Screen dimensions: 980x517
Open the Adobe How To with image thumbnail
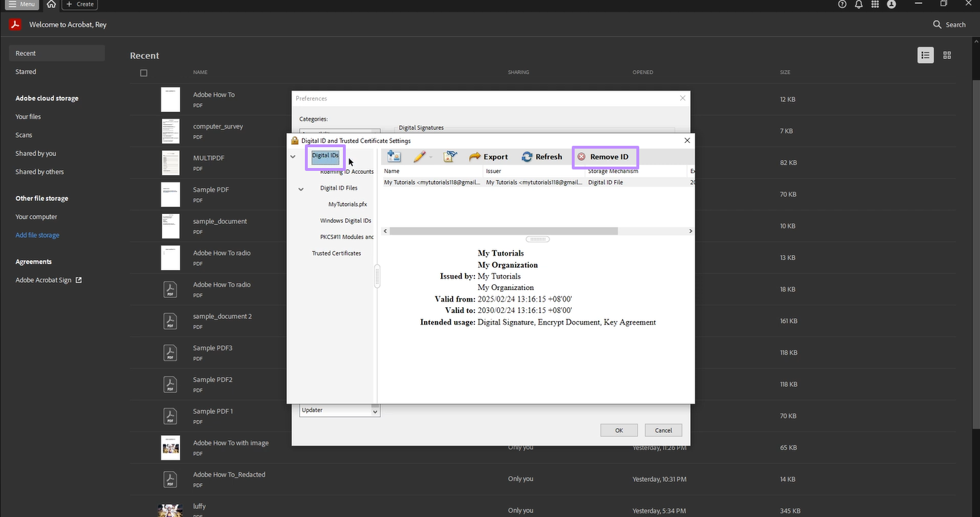(x=170, y=447)
